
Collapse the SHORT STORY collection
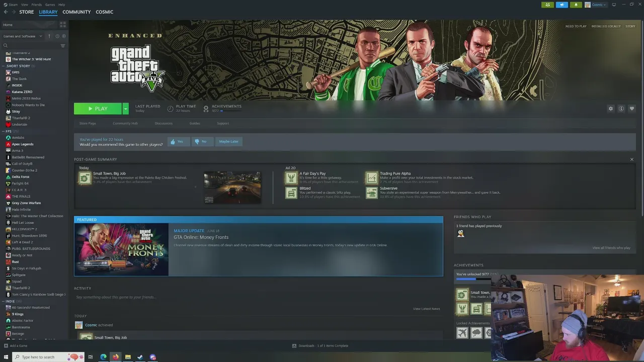4,66
